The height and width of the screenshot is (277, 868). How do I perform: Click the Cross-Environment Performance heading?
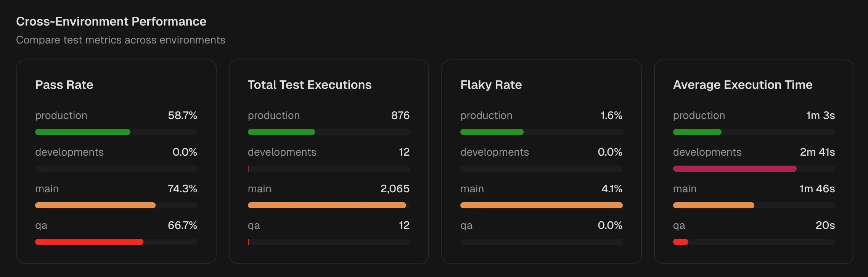(111, 21)
